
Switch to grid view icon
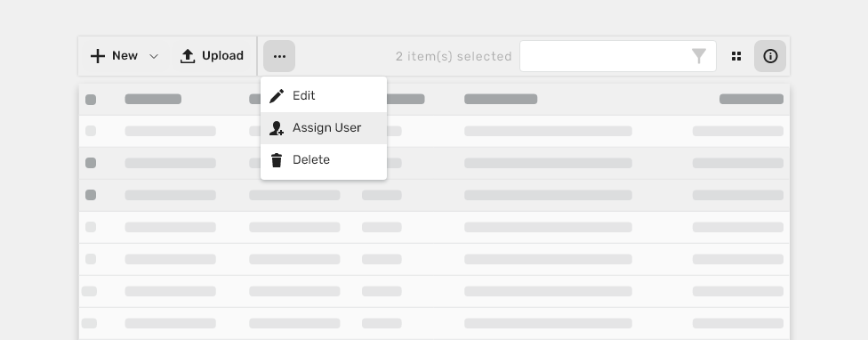[736, 56]
